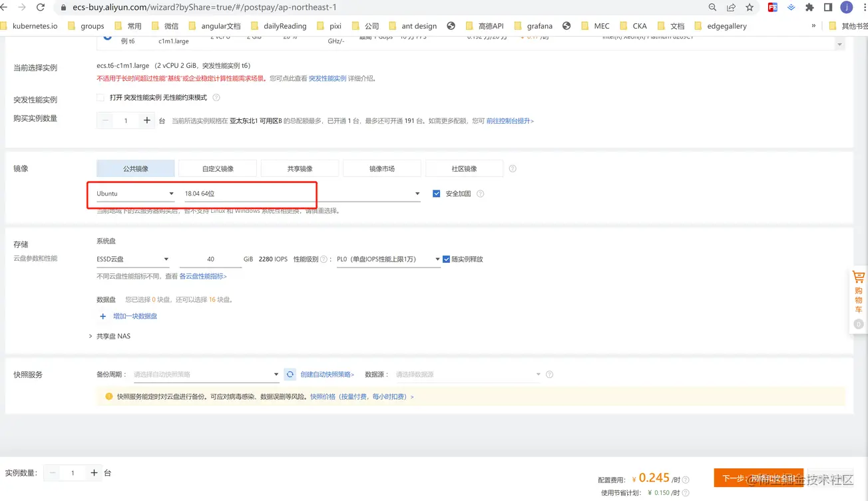Enable 打开突发性能实例无性能约束模式 checkbox
This screenshot has width=868, height=501.
pyautogui.click(x=101, y=98)
